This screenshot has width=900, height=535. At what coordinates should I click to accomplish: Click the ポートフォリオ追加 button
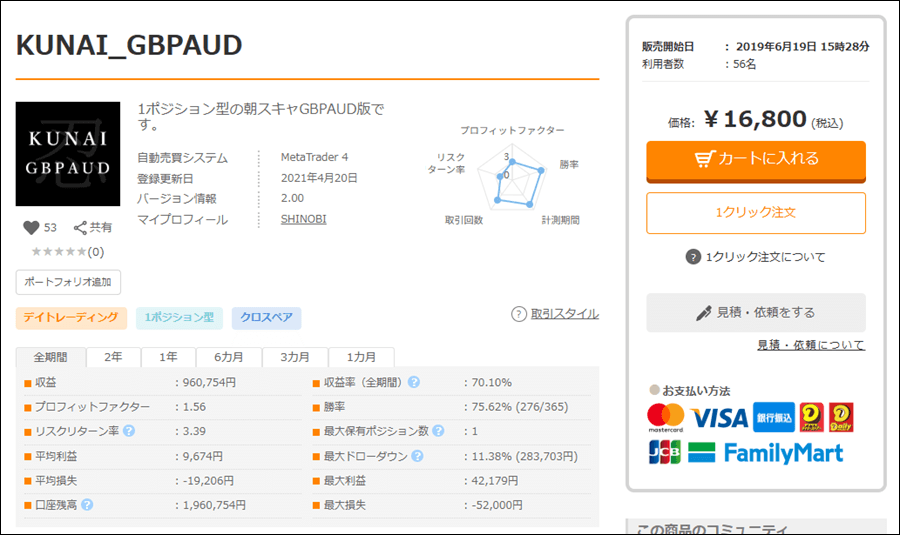pos(68,282)
